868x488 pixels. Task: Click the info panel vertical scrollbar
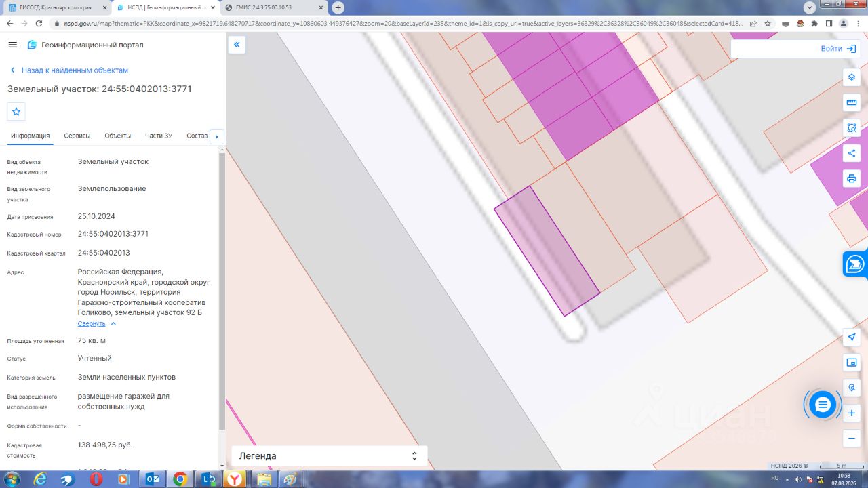click(x=221, y=291)
